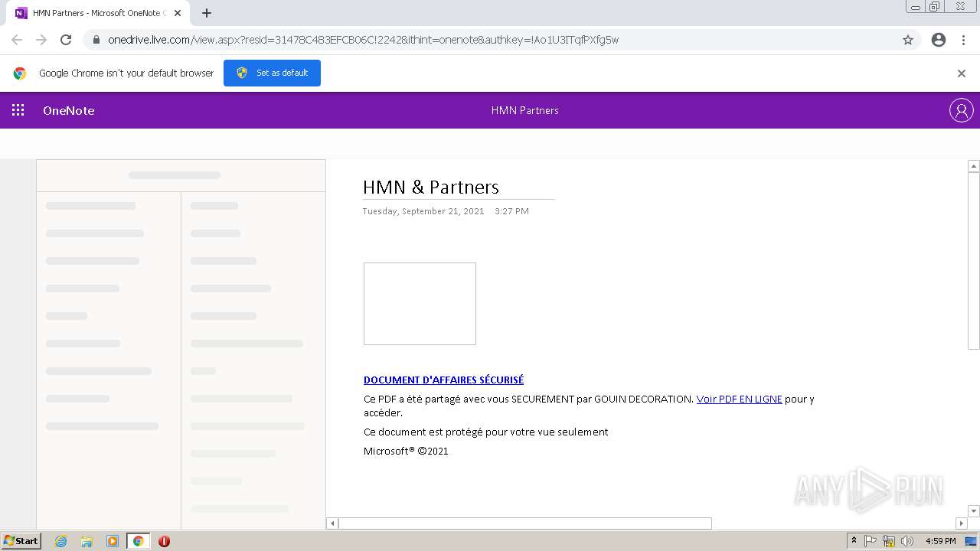Click the Microsoft ©2021 text line
The image size is (980, 551).
[x=406, y=451]
